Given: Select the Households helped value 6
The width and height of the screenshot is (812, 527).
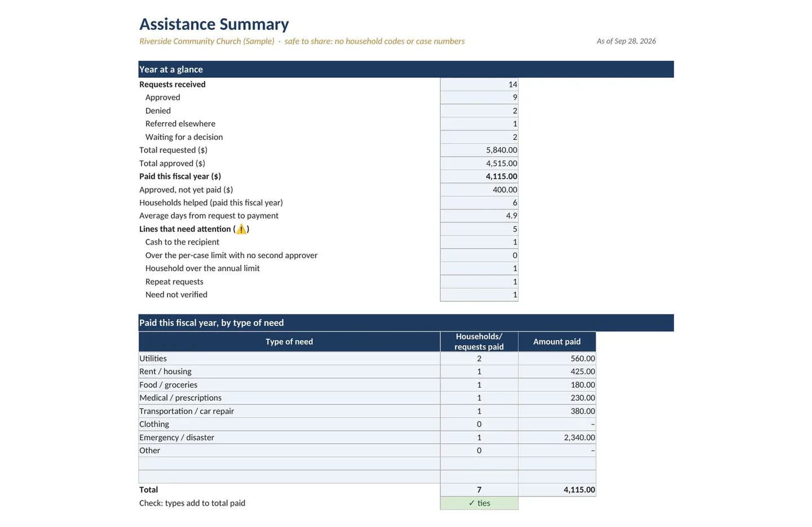Looking at the screenshot, I should tap(479, 203).
